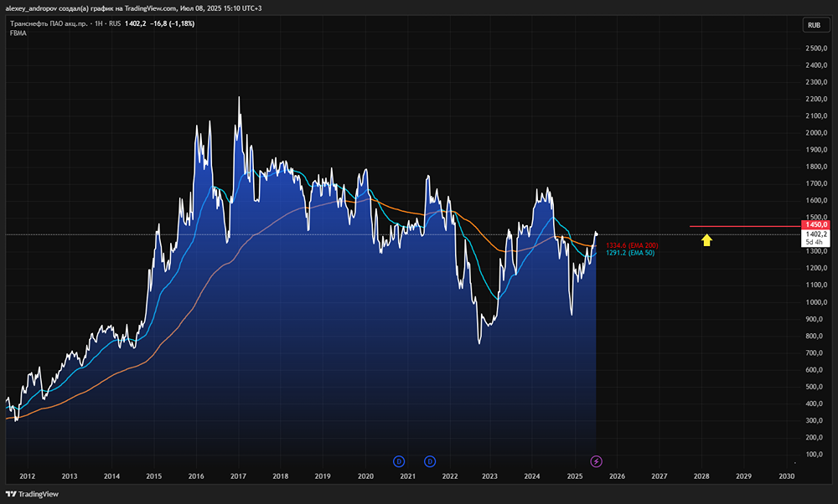This screenshot has width=838, height=504.
Task: Click the 2025 label on time axis
Action: (x=575, y=476)
